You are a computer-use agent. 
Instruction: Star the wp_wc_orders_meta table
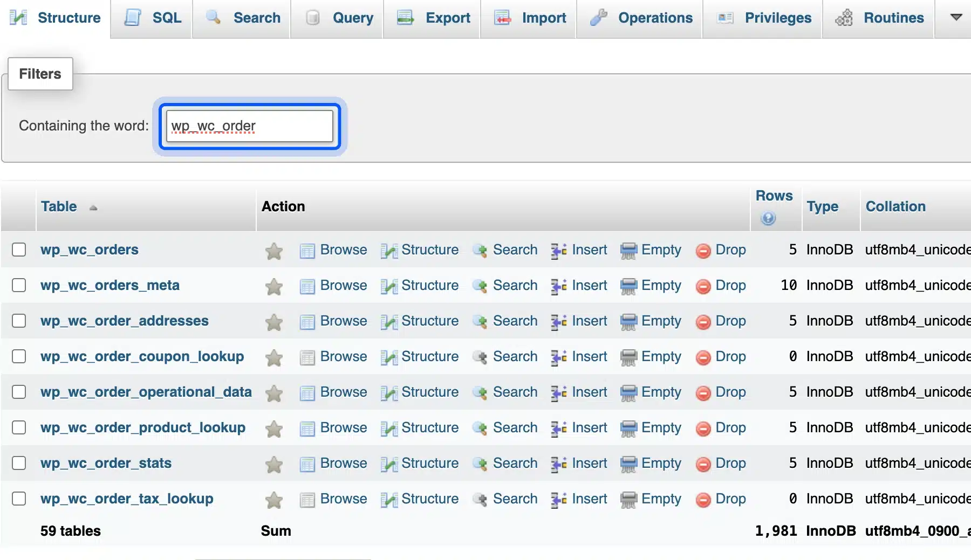click(274, 286)
